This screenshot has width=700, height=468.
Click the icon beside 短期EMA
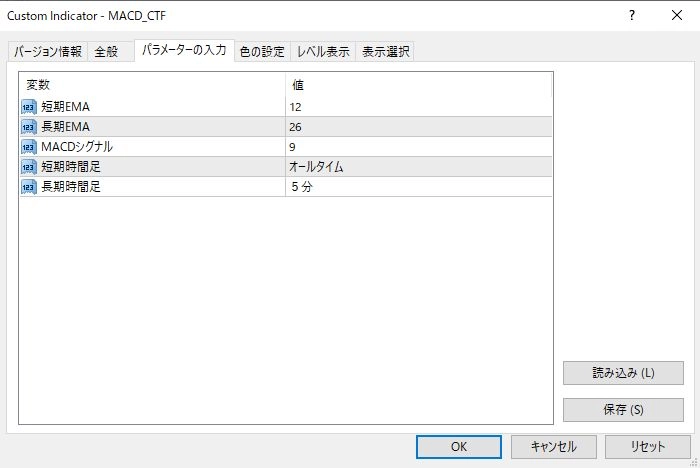pos(28,107)
